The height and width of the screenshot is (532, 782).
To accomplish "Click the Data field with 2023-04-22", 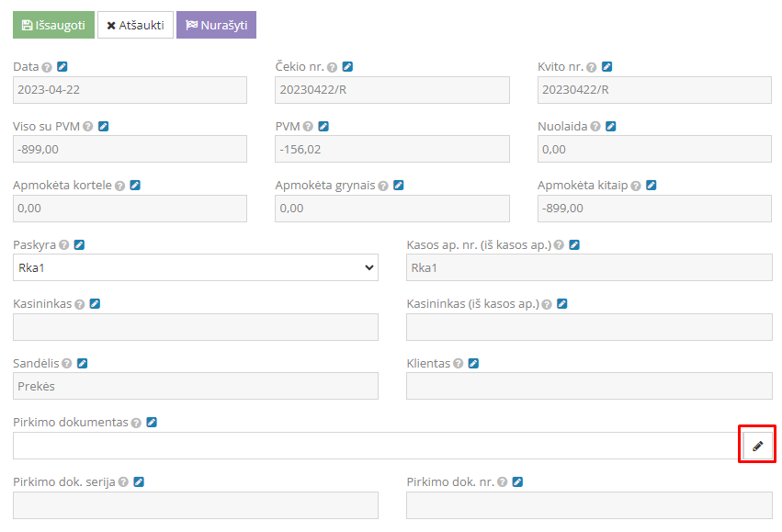I will click(x=130, y=90).
